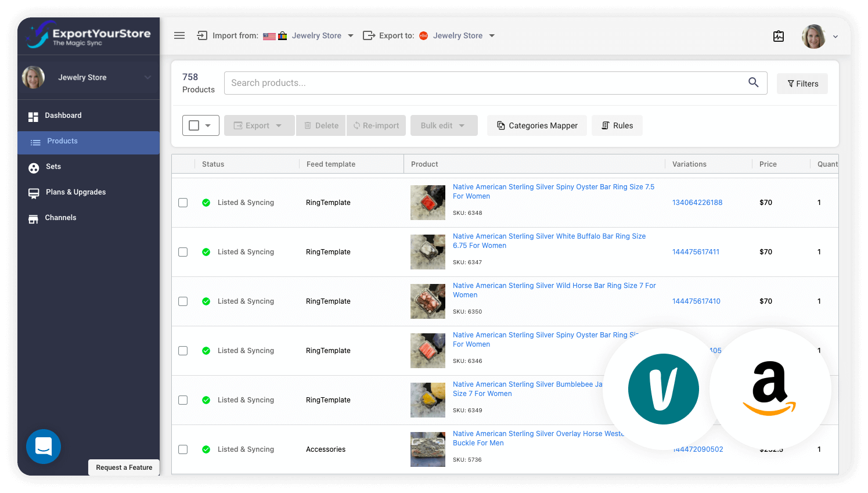Click the search magnifier in the products search bar
868x493 pixels.
[753, 82]
